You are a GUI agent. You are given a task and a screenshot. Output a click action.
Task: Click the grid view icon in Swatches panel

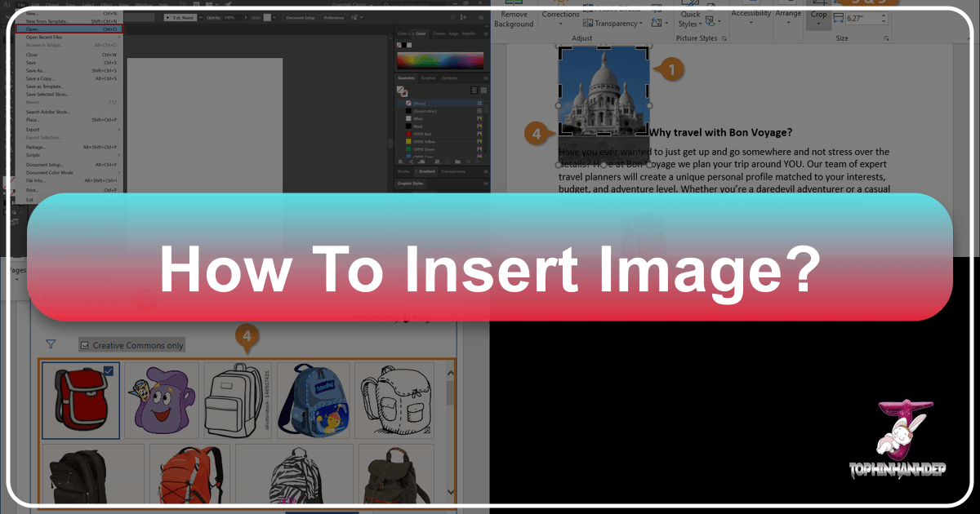(x=482, y=91)
